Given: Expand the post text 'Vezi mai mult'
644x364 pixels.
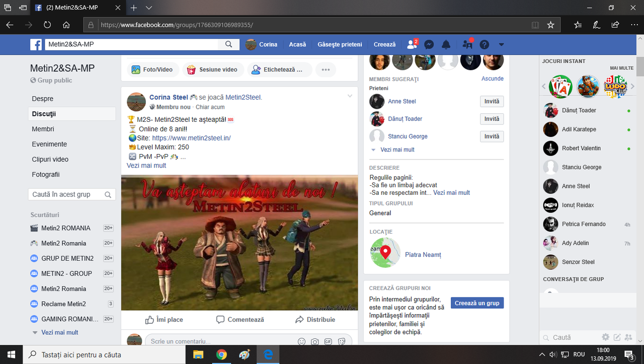Looking at the screenshot, I should coord(146,166).
